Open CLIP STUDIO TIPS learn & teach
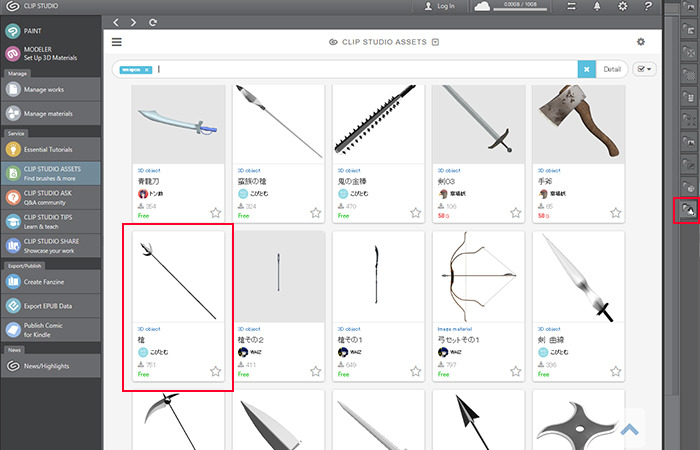700x450 pixels. [x=50, y=221]
